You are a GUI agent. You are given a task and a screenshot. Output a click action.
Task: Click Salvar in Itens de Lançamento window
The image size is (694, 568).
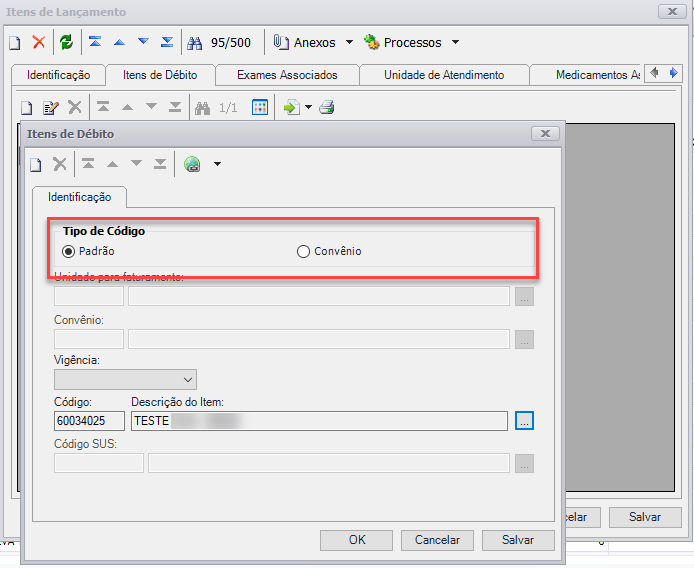pyautogui.click(x=645, y=517)
